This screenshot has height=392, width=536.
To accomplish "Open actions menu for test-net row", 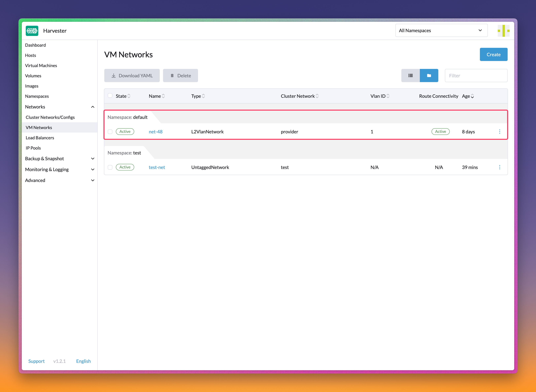I will [499, 167].
